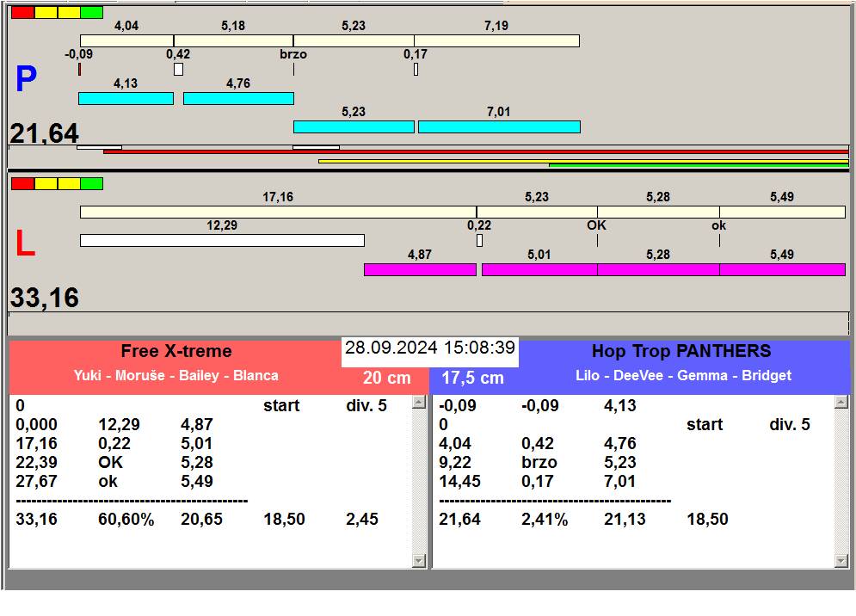Viewport: 856px width, 616px height.
Task: Click the start label in Hop Trop PANTHERS list
Action: pos(705,425)
